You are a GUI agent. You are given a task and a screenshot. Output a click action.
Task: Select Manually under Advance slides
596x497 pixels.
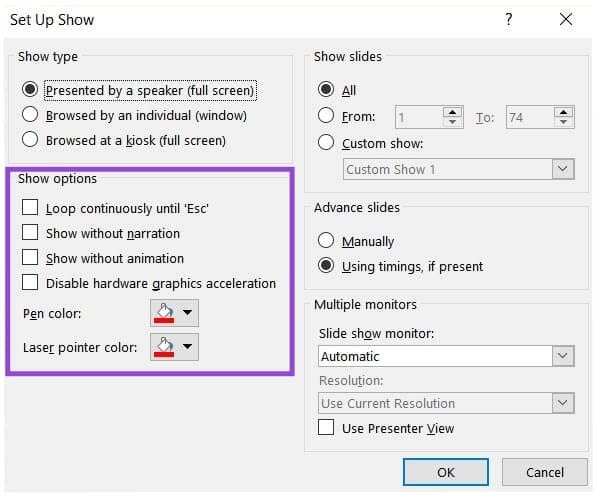326,240
